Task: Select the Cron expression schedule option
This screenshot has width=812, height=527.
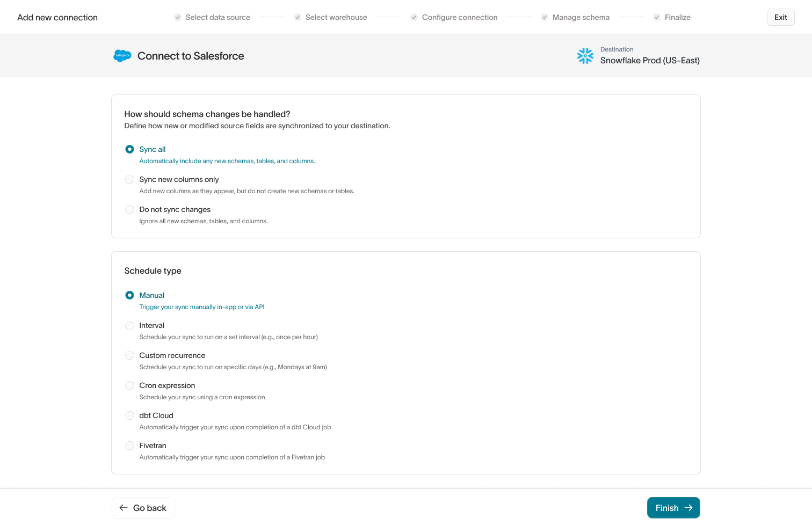Action: click(129, 385)
